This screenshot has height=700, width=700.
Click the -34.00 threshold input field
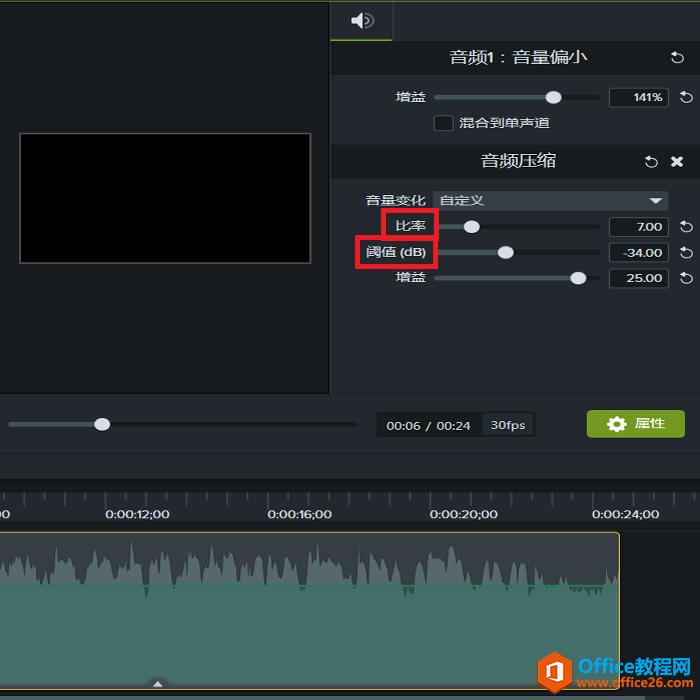[x=638, y=253]
